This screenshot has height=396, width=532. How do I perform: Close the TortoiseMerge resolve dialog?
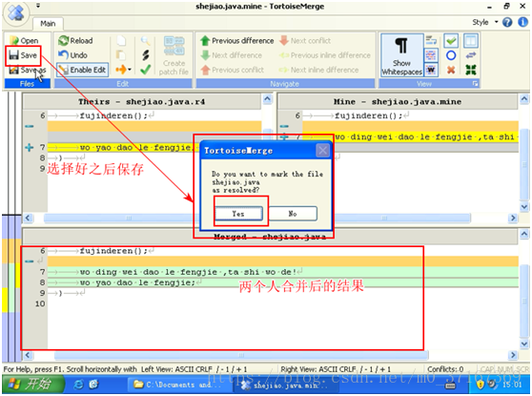coord(322,150)
